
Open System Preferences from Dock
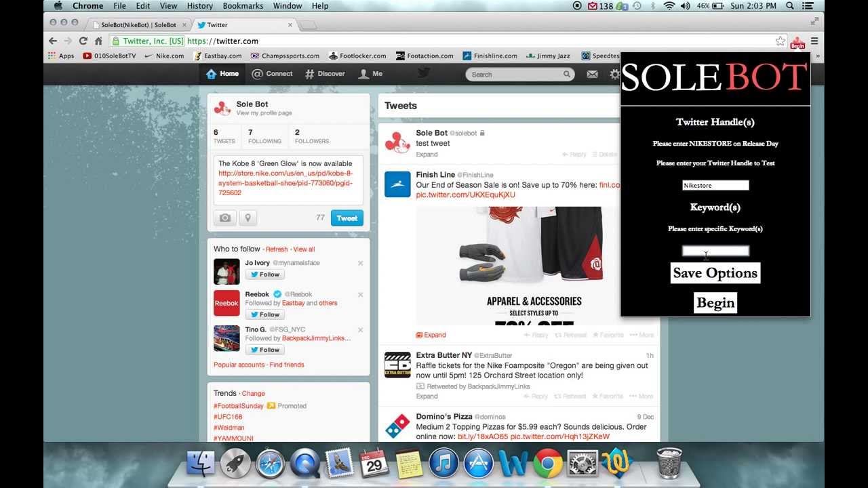pyautogui.click(x=582, y=464)
